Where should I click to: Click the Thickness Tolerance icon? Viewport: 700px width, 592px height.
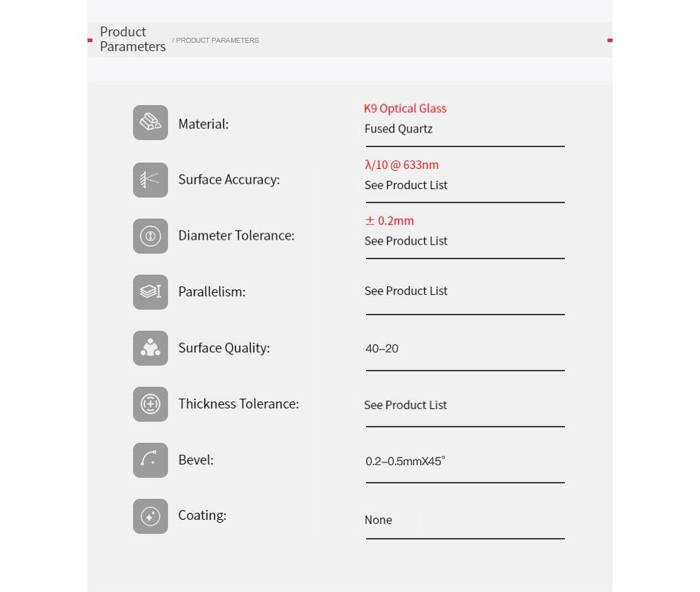150,404
